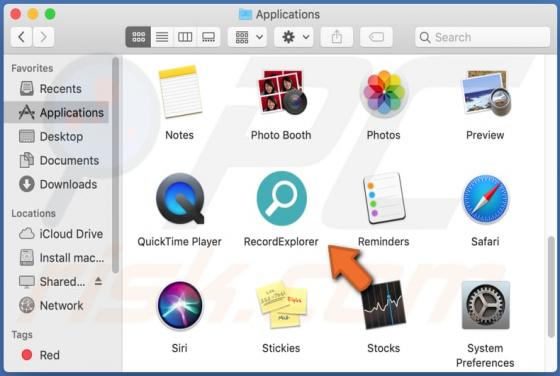Open QuickTime Player icon

pyautogui.click(x=180, y=199)
